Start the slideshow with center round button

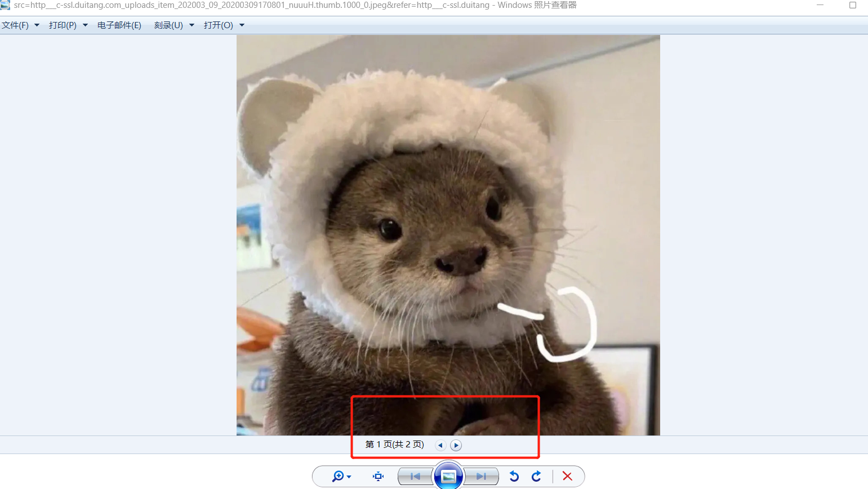point(448,476)
